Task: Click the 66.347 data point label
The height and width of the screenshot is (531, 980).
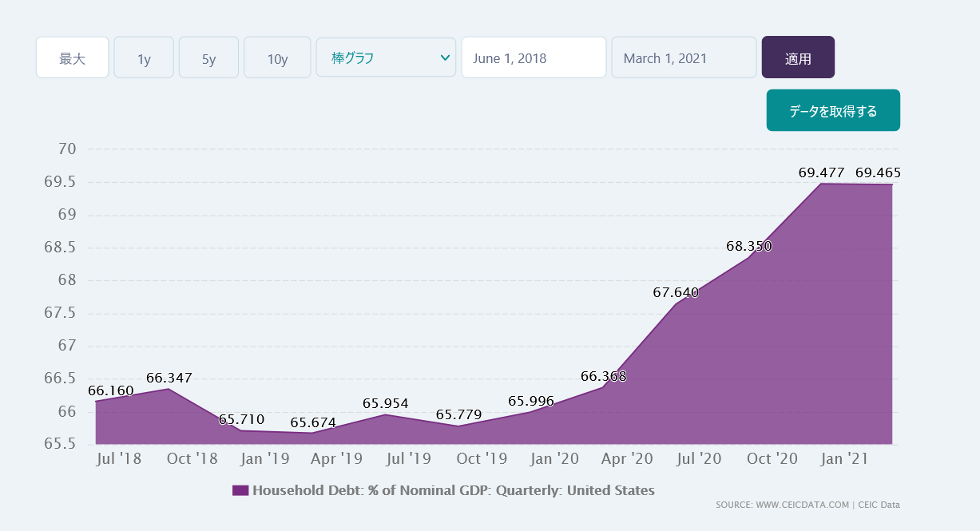Action: pos(169,378)
